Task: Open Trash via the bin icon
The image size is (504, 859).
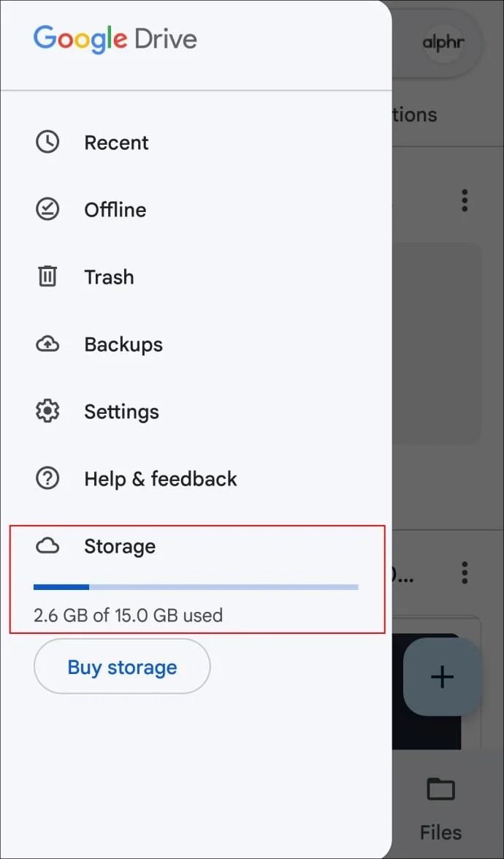Action: click(x=47, y=276)
